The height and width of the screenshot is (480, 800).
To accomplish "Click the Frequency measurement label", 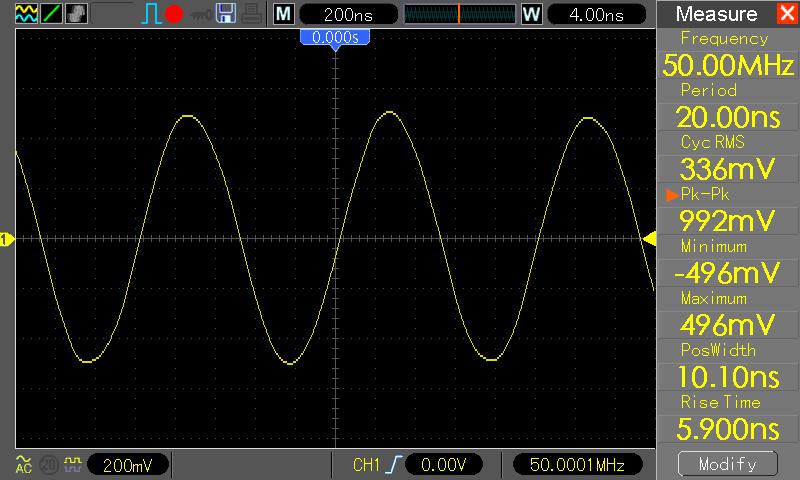I will tap(724, 38).
